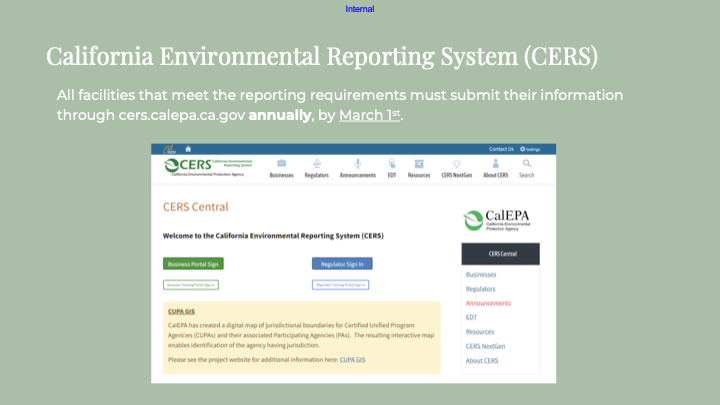720x405 pixels.
Task: Open CERS NextGen in sidebar
Action: point(485,346)
